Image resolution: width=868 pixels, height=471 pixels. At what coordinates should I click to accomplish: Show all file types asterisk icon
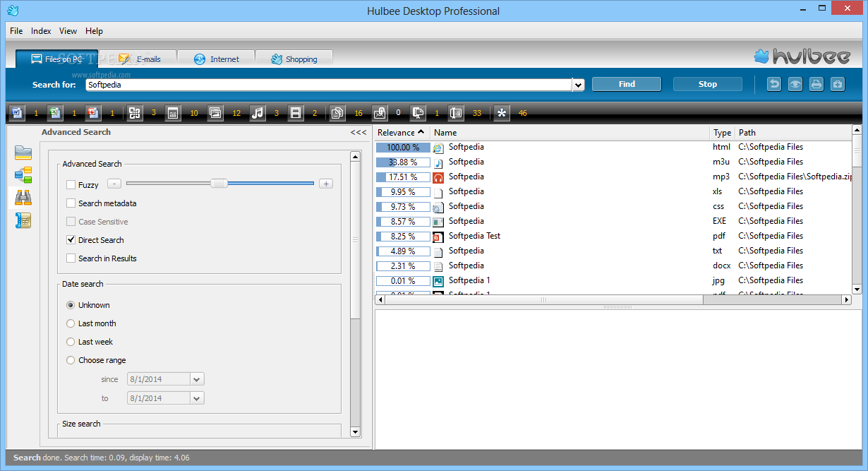502,112
